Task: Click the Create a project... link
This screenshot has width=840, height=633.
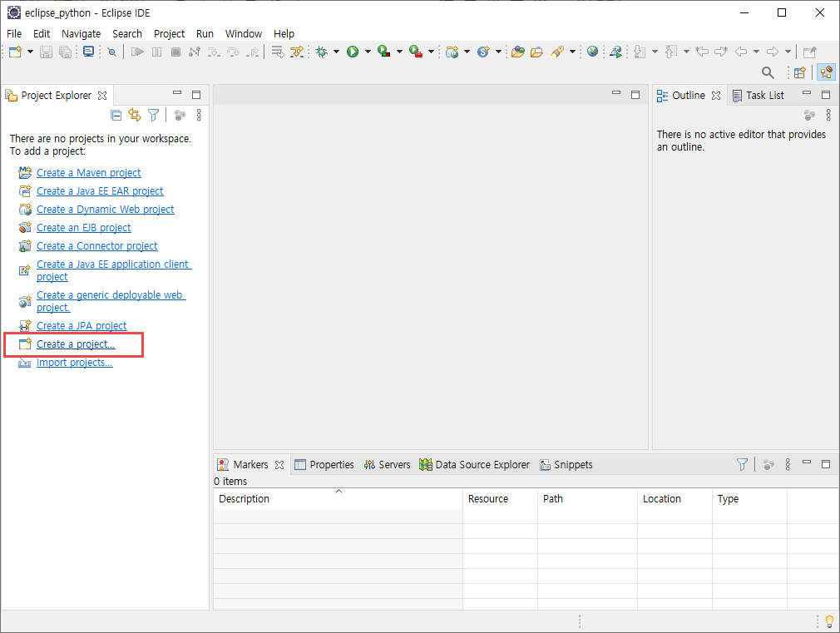Action: pyautogui.click(x=76, y=344)
